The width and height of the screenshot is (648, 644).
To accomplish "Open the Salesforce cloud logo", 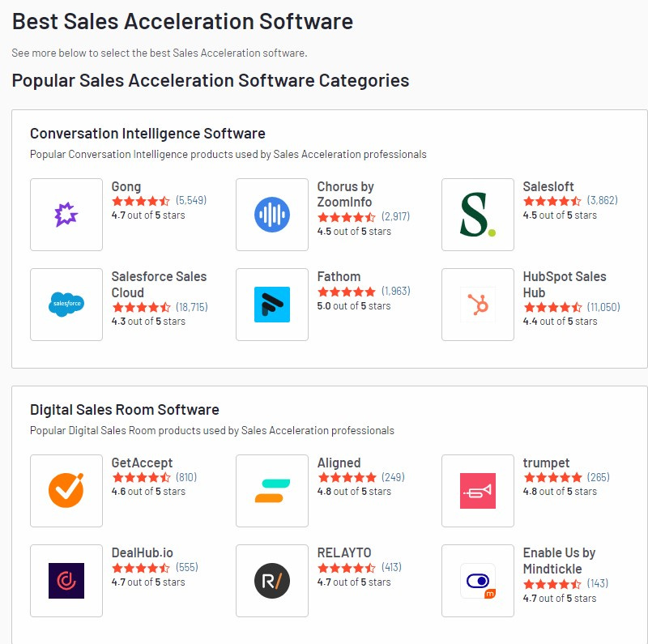I will [66, 305].
